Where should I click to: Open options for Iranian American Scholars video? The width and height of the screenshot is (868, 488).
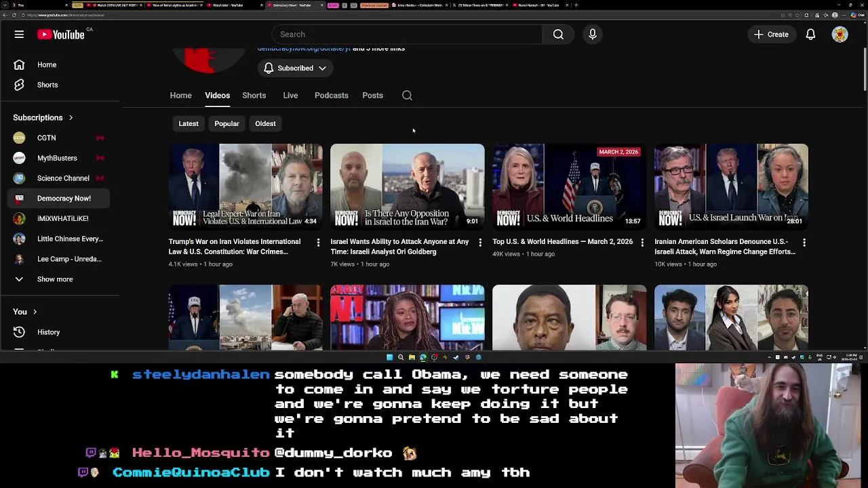tap(804, 242)
